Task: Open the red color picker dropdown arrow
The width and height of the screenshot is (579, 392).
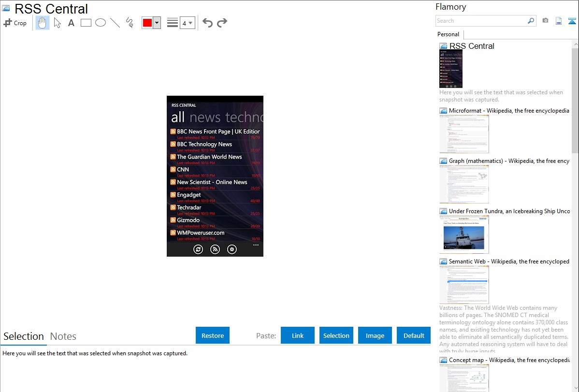Action: click(x=157, y=23)
